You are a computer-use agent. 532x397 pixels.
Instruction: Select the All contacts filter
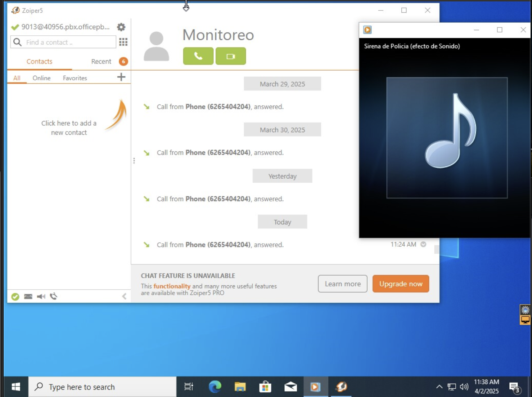pos(17,78)
